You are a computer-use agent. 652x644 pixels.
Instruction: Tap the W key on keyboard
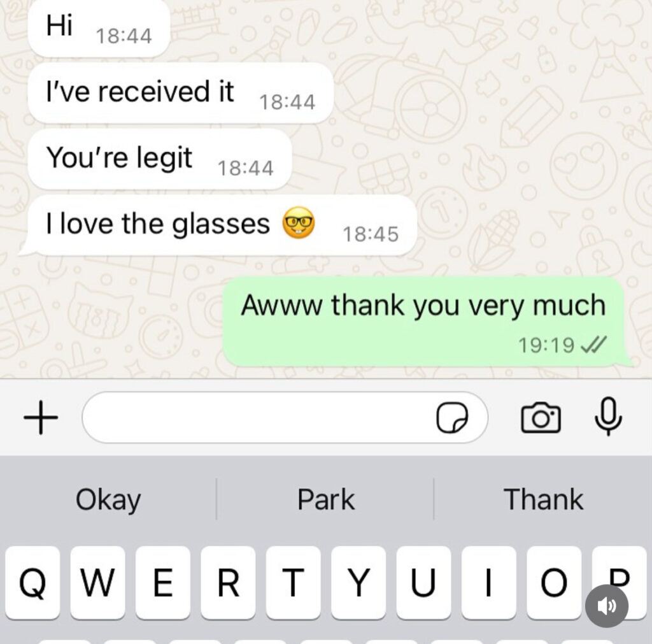tap(97, 582)
